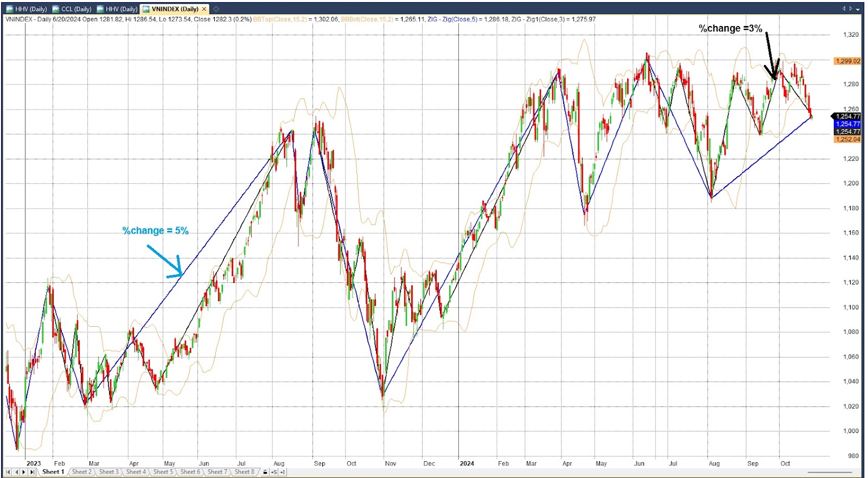Image resolution: width=868 pixels, height=478 pixels.
Task: Click the BBBot(Close,15,2) indicator label
Action: (x=367, y=19)
